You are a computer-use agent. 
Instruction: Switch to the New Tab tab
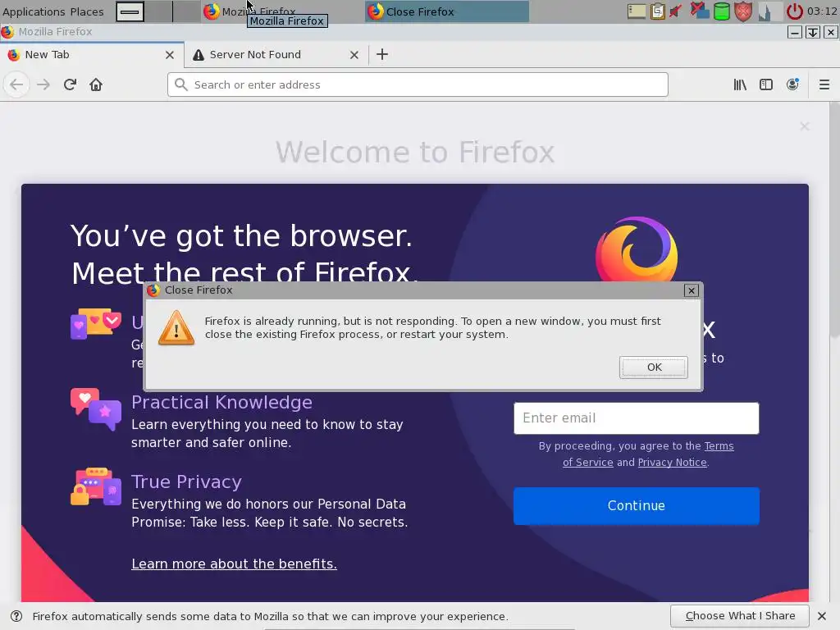(92, 55)
